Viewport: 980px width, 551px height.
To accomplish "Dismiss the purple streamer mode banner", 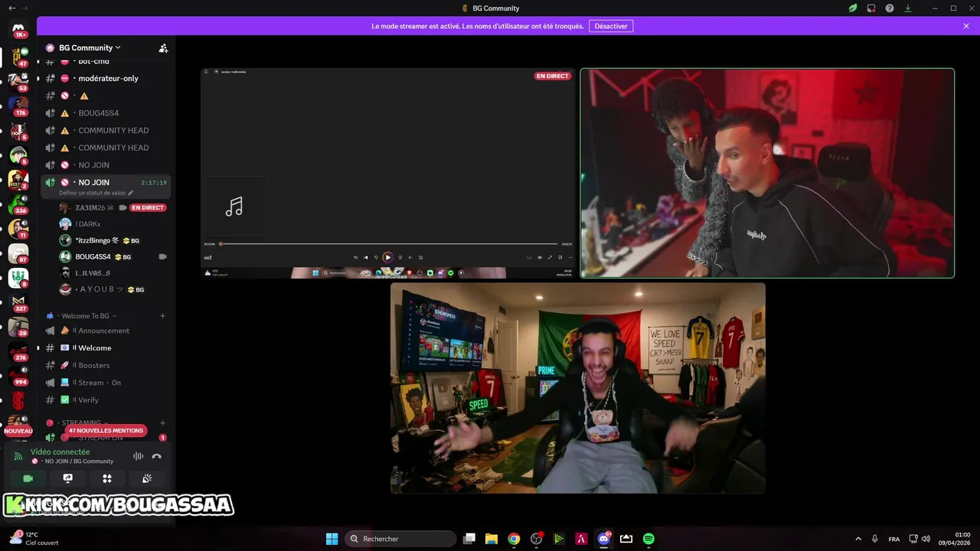I will 966,26.
